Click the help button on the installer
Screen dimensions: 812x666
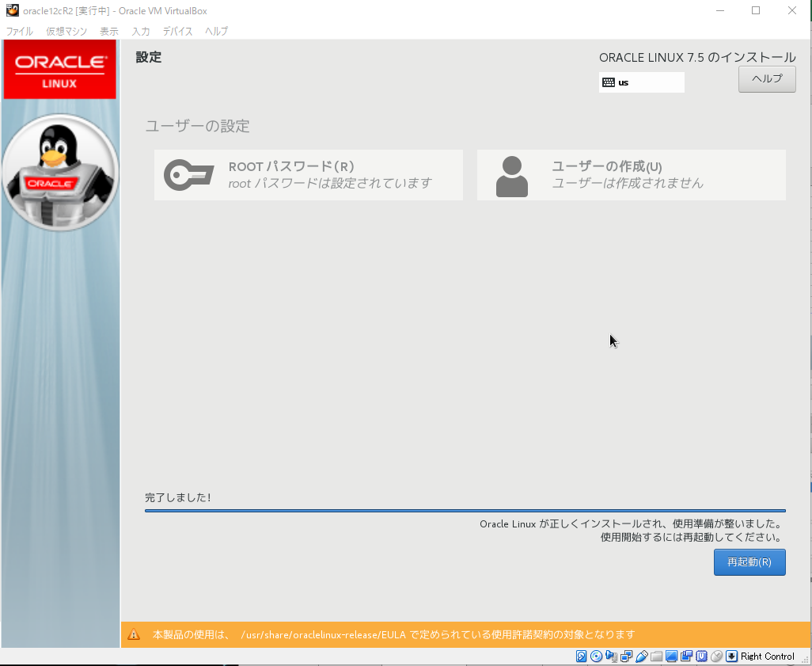(x=765, y=78)
